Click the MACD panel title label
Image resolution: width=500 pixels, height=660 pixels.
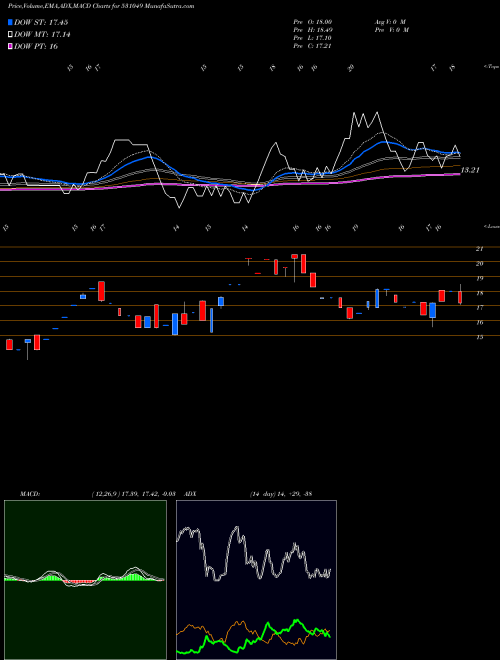[x=29, y=494]
